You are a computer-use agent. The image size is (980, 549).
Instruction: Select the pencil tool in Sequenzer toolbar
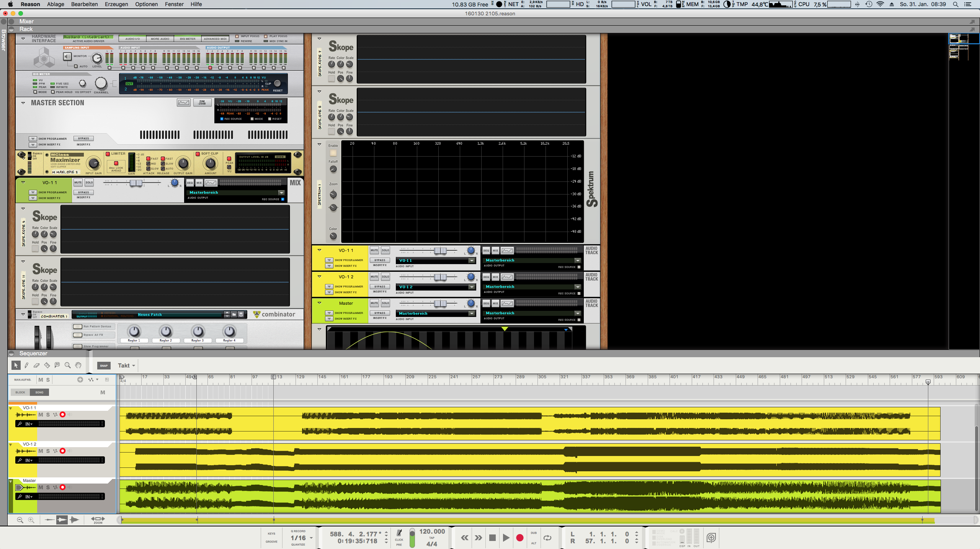tap(26, 365)
